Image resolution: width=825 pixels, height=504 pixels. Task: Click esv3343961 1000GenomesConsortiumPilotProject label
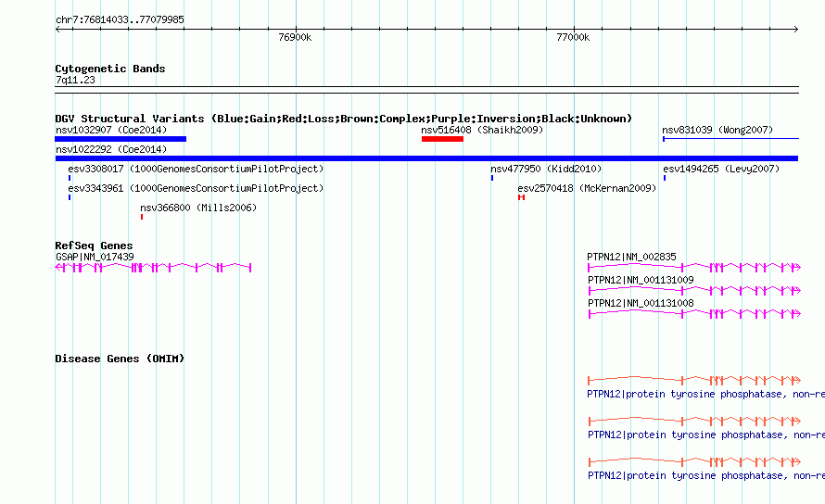click(x=196, y=188)
